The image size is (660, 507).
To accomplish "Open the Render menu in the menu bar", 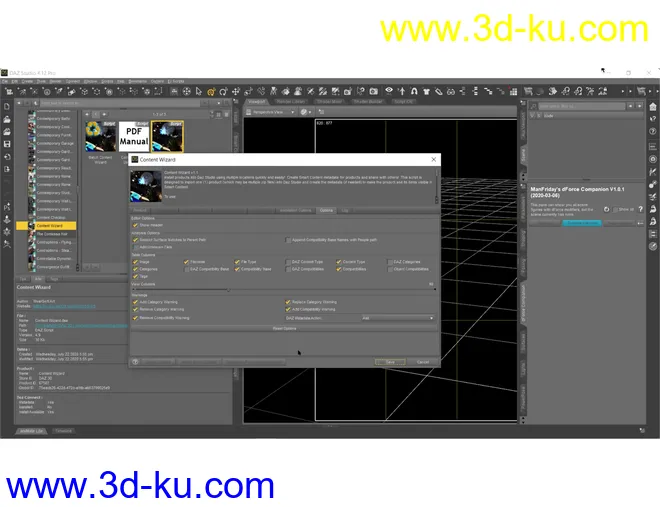I will pos(55,80).
